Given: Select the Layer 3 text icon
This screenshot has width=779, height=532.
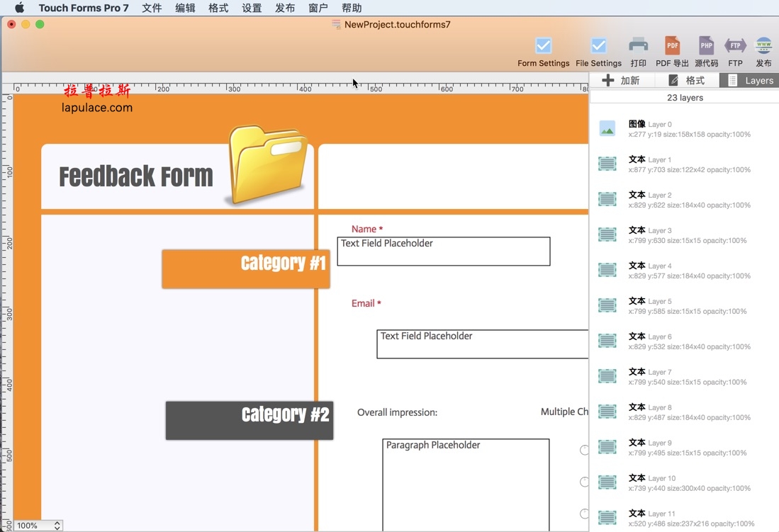Looking at the screenshot, I should coord(607,234).
